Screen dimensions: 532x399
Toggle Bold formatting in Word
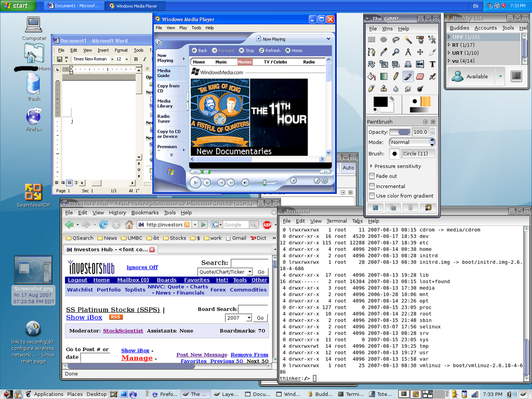[136, 59]
